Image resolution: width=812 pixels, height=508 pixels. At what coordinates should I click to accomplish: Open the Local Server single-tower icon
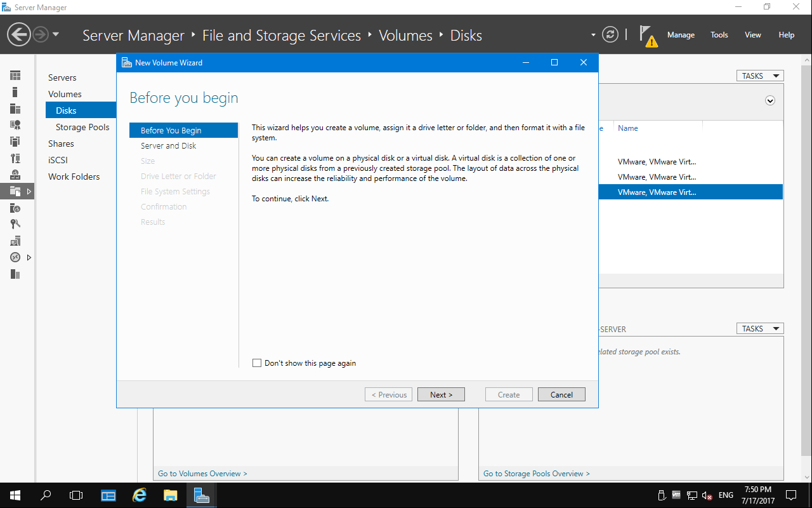pos(15,92)
